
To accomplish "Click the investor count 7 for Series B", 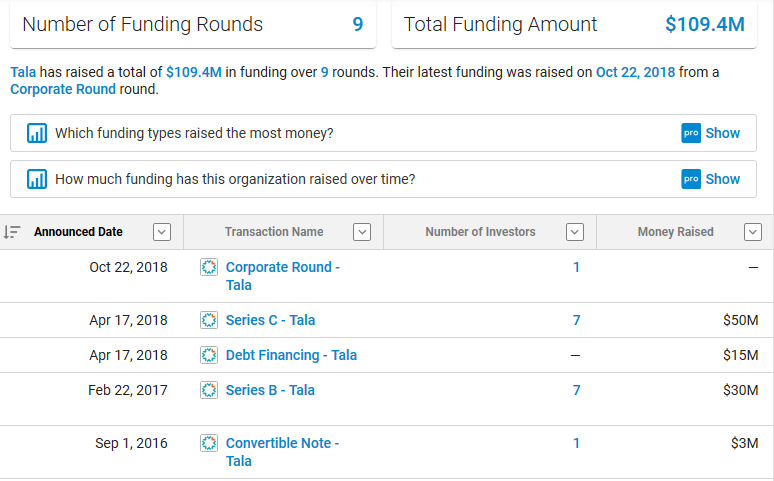I will [x=576, y=390].
